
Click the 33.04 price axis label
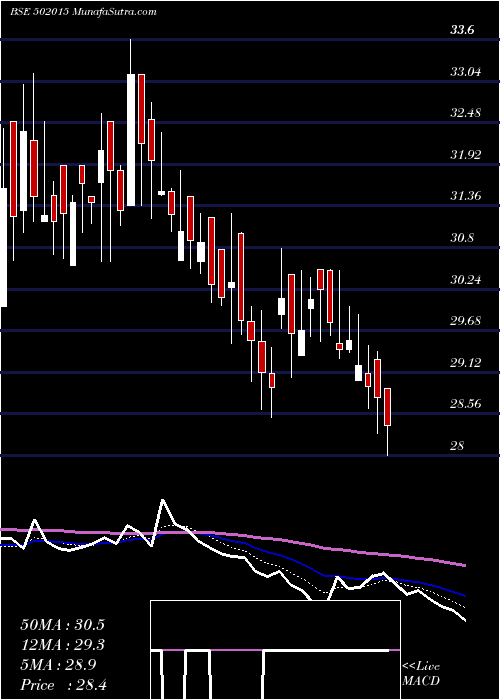pyautogui.click(x=466, y=72)
